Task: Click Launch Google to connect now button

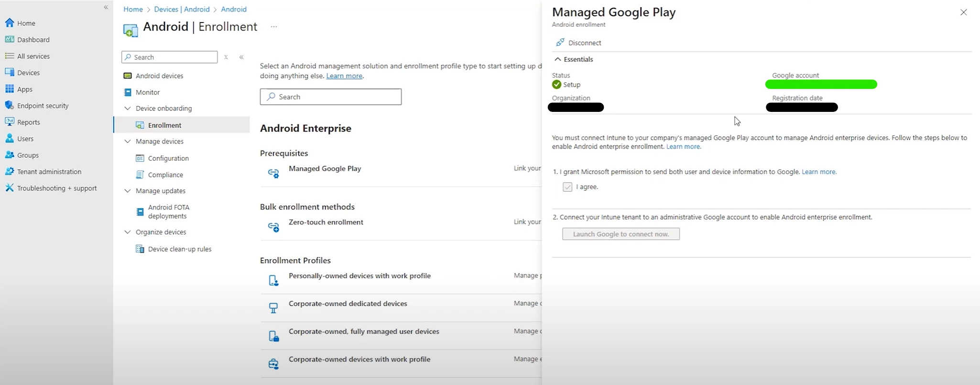Action: 621,234
